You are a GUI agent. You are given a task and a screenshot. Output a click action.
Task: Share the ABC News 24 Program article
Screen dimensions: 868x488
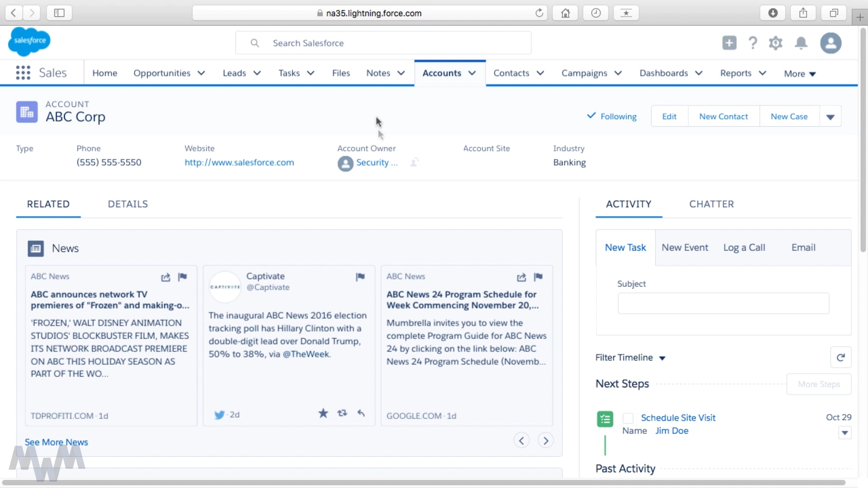tap(521, 277)
